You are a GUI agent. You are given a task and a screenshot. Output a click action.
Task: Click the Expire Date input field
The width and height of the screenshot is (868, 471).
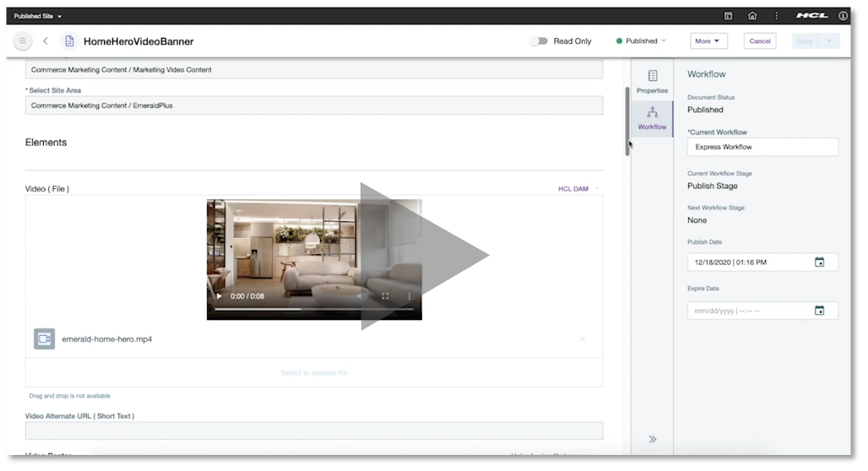pyautogui.click(x=762, y=311)
